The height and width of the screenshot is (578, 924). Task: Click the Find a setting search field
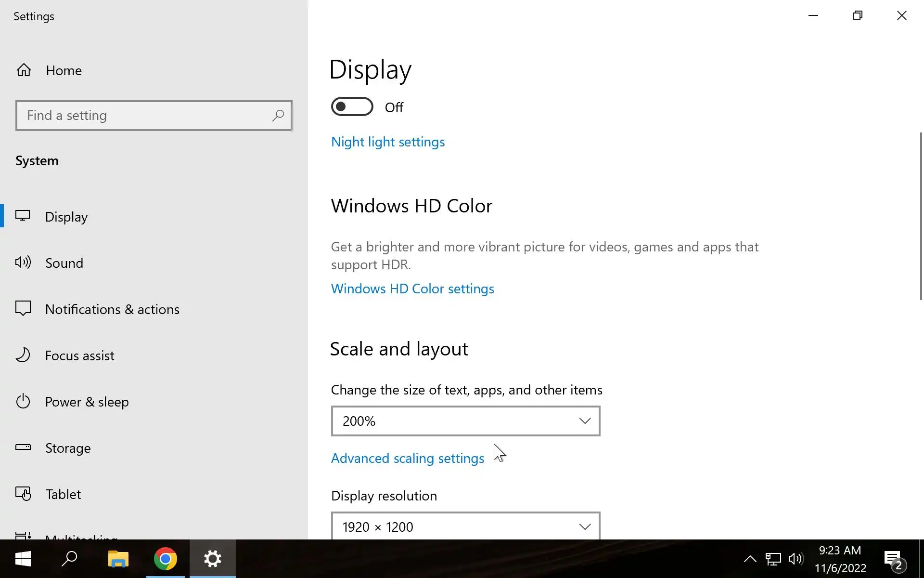coord(144,116)
